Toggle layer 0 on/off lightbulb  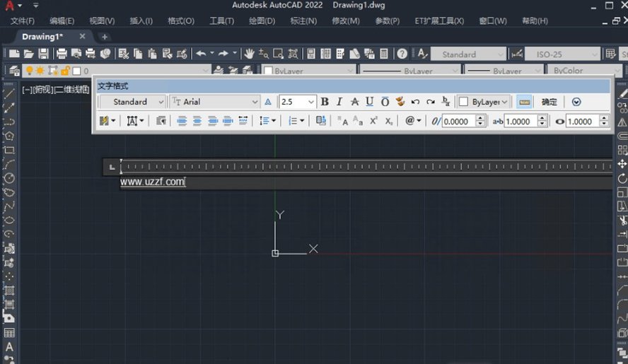click(x=29, y=71)
